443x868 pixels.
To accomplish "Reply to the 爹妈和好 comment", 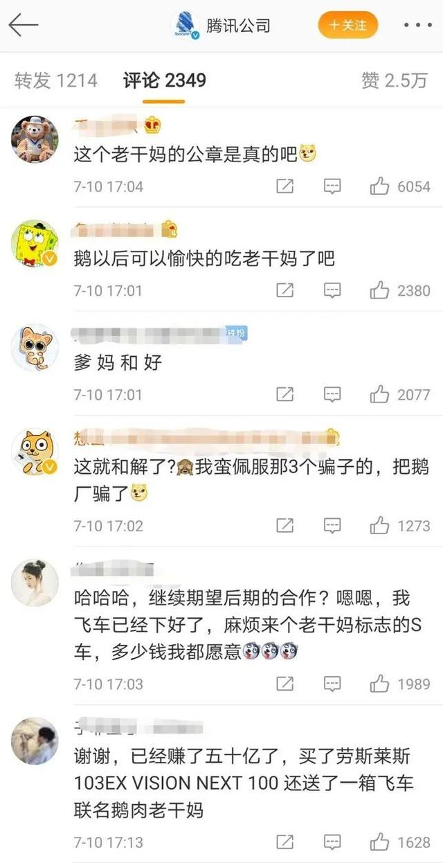I will pos(332,395).
